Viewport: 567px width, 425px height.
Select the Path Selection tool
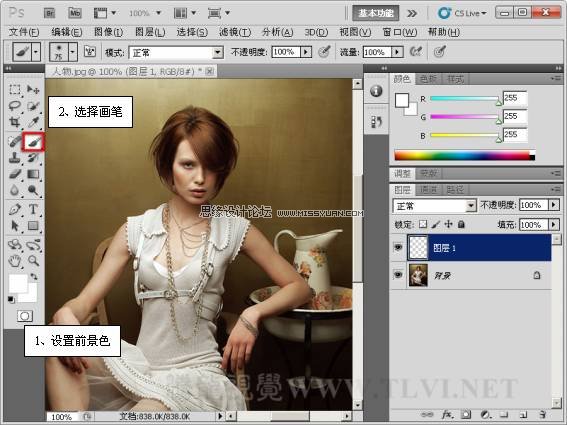[14, 226]
